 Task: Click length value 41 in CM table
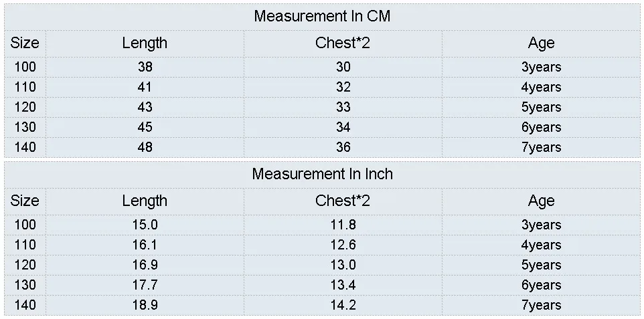pos(145,87)
